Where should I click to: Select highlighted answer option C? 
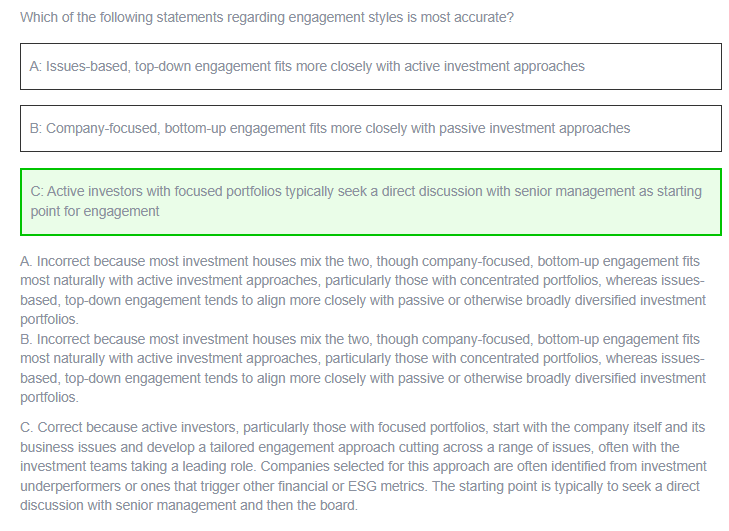[371, 202]
